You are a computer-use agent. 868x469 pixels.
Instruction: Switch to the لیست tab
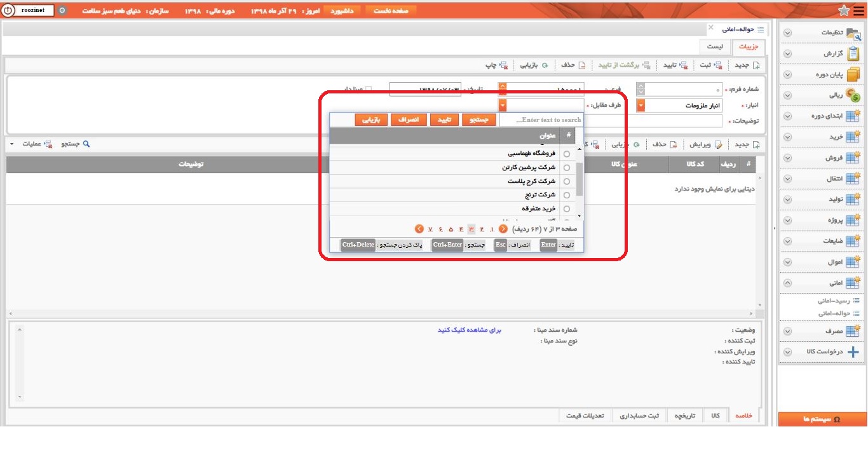tap(715, 47)
